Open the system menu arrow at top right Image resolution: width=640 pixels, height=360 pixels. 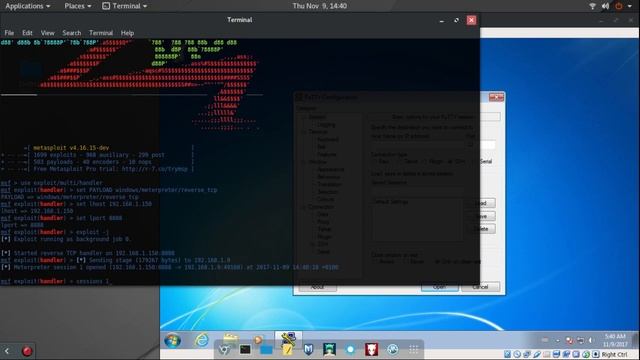629,6
